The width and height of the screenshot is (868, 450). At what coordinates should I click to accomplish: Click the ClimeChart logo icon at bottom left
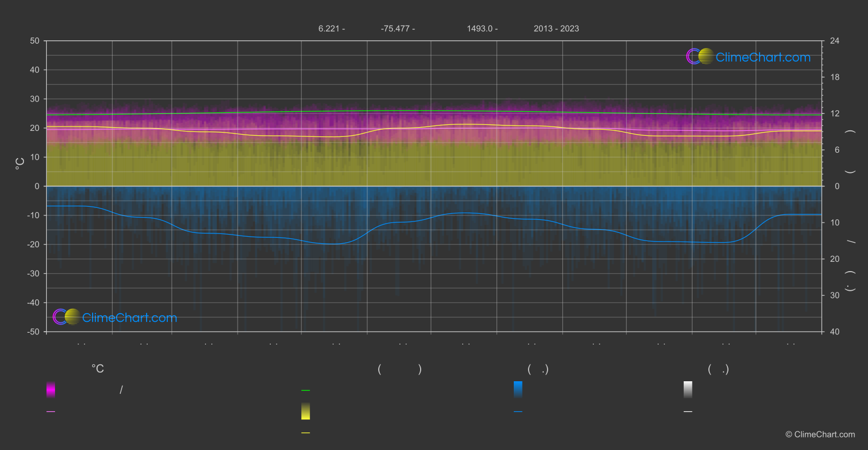[66, 317]
